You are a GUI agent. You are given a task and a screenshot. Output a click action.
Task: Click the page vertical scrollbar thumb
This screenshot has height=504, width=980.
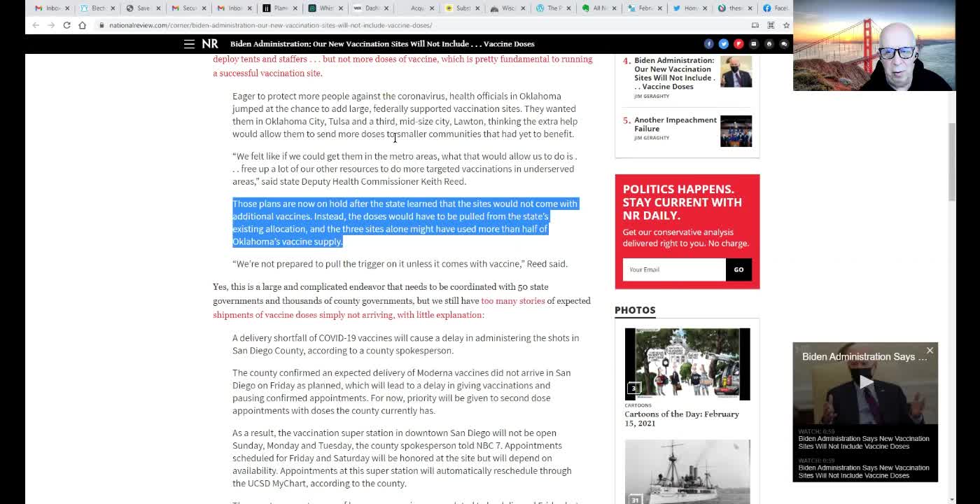click(x=952, y=161)
